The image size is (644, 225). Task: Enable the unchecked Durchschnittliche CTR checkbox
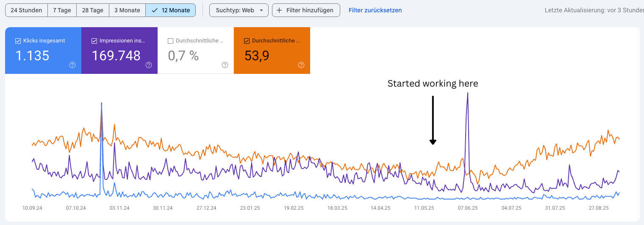tap(170, 41)
